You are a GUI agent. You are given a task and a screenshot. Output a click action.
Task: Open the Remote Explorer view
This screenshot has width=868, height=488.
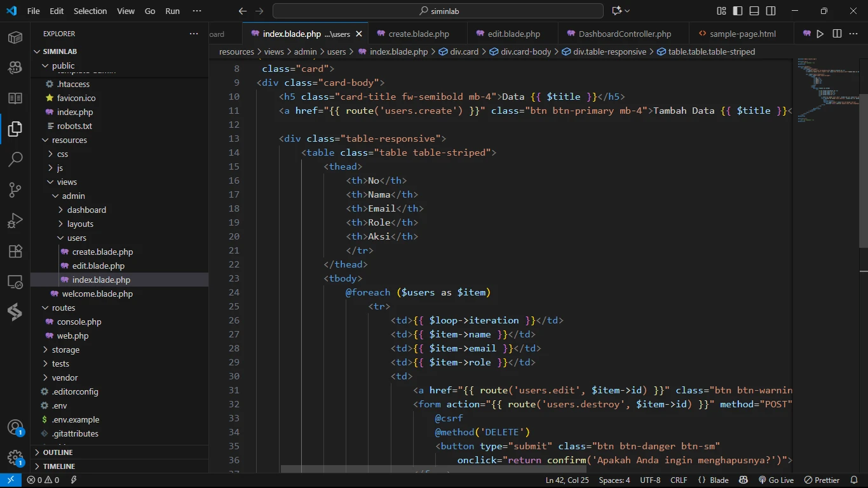click(15, 281)
